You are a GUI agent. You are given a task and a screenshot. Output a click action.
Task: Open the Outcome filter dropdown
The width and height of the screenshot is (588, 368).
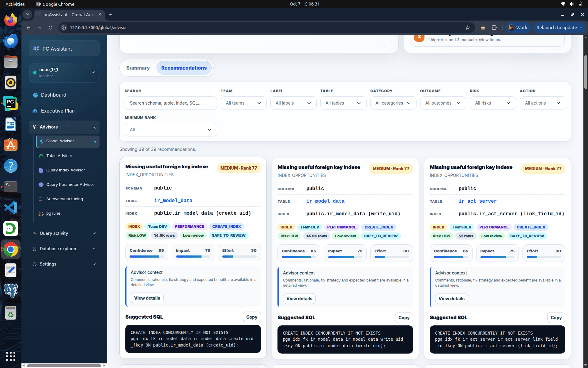pos(443,103)
